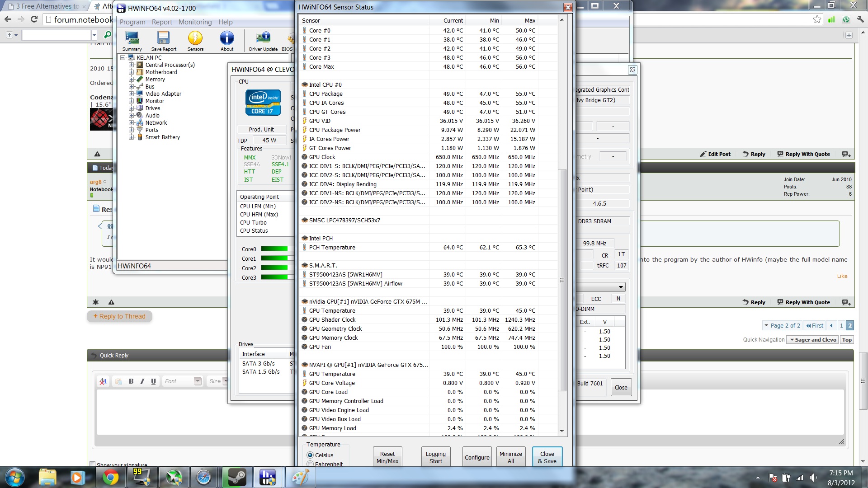Click the Core3 green usage bar
Screen dimensions: 868x488
click(277, 277)
